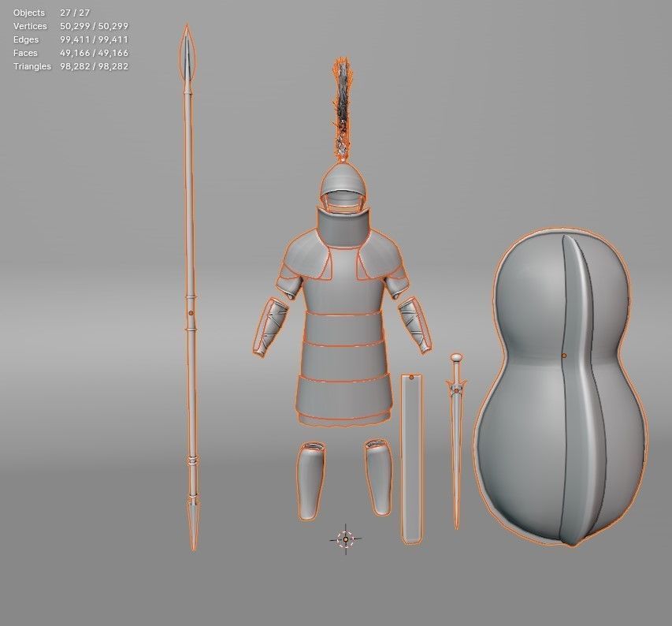
Task: Click the 'Vertices 50,299 / 50,299' statistic
Action: click(71, 26)
